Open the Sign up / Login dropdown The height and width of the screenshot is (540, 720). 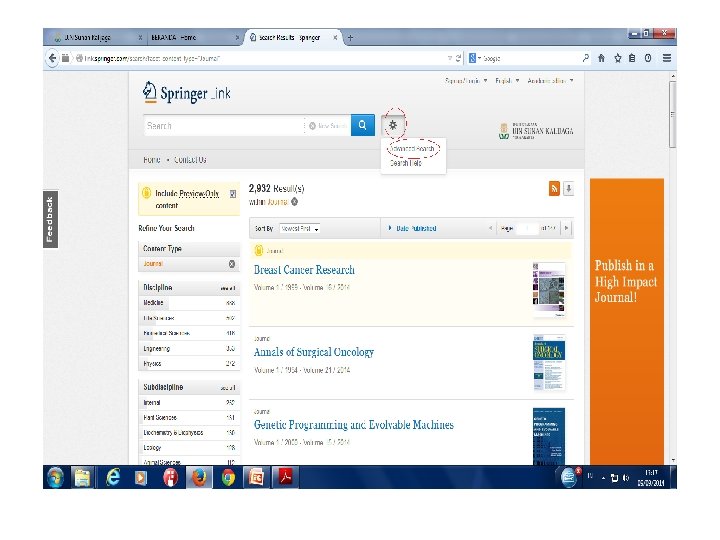(x=466, y=80)
